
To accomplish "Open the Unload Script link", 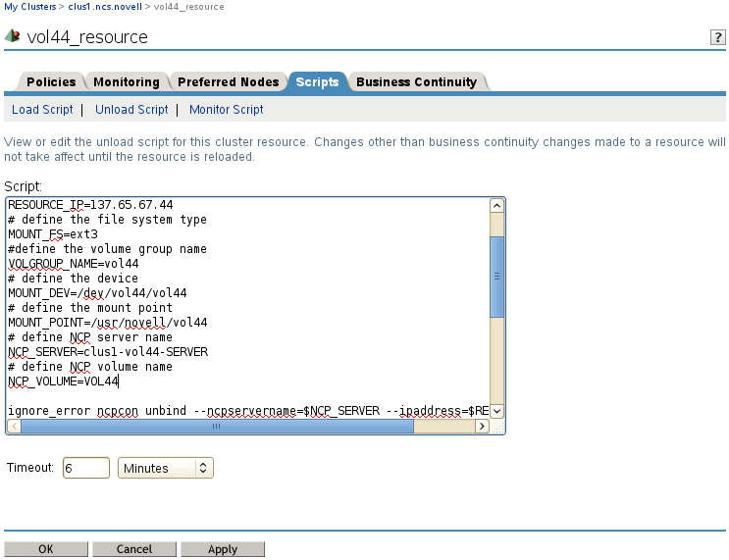I will pyautogui.click(x=131, y=110).
